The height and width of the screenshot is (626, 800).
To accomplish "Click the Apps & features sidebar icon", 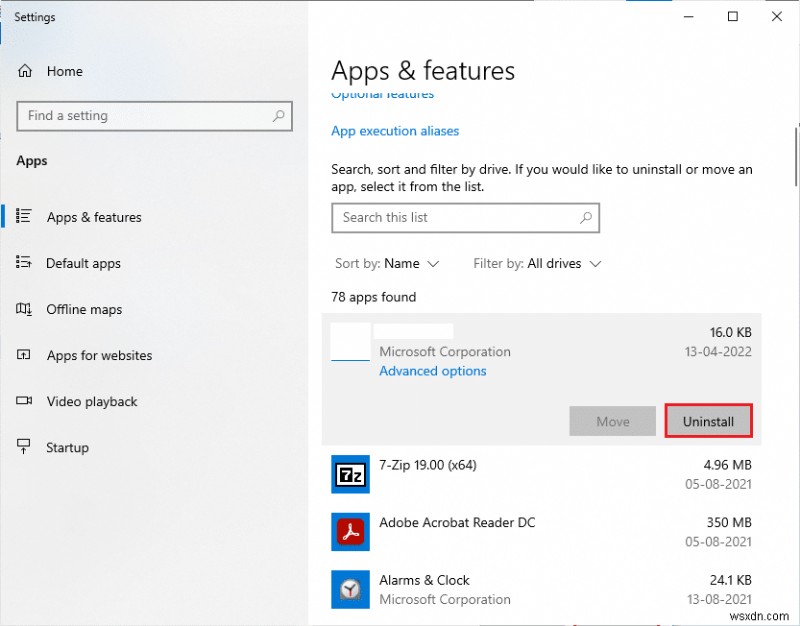I will [25, 217].
